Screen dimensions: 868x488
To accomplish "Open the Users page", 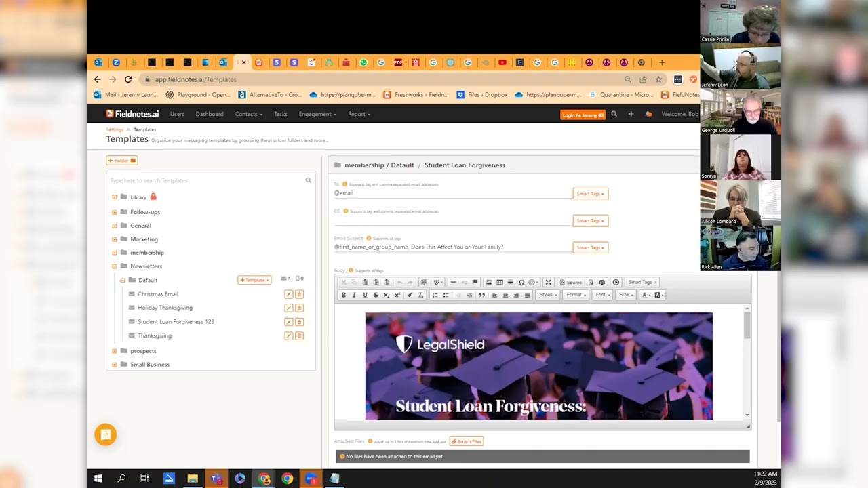I will tap(177, 114).
